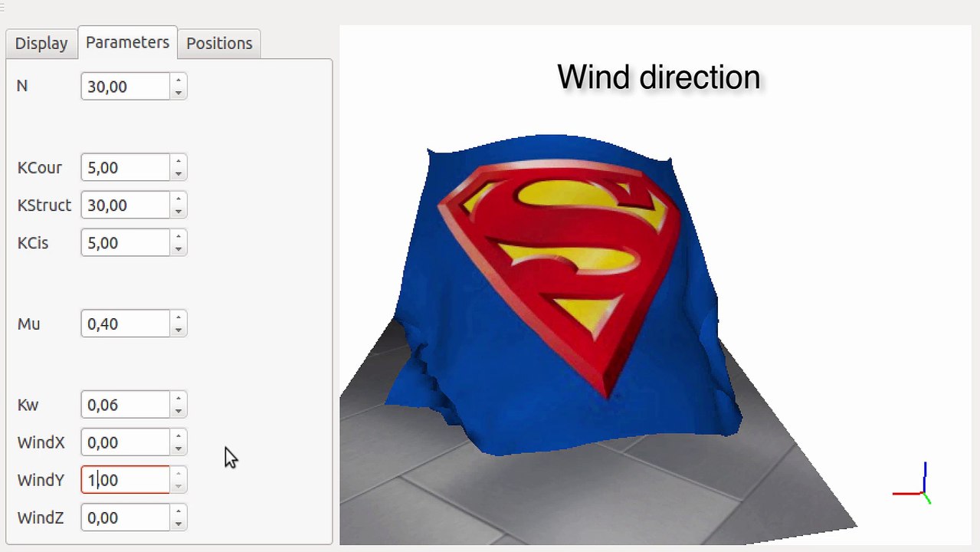Screen dimensions: 980x552
Task: Select the Parameters tab
Action: click(x=127, y=42)
